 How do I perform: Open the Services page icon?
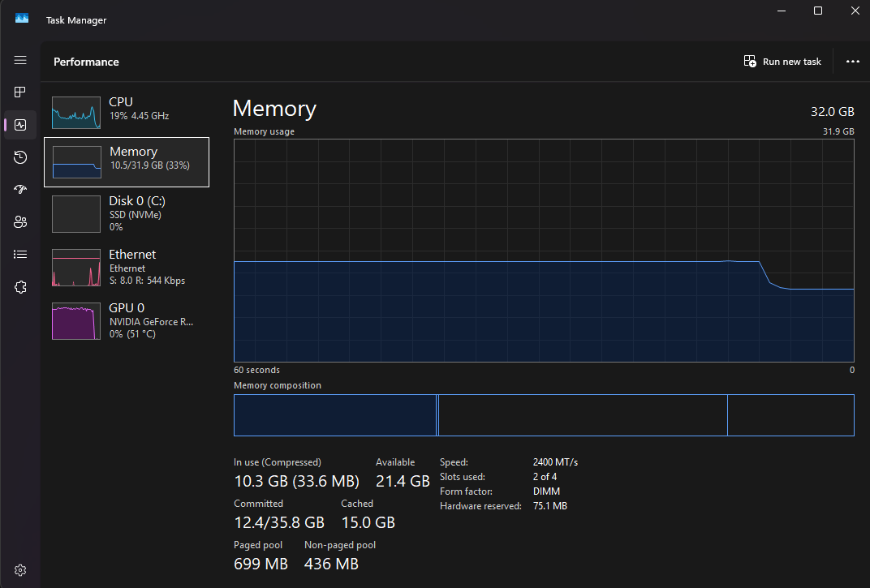pyautogui.click(x=20, y=287)
